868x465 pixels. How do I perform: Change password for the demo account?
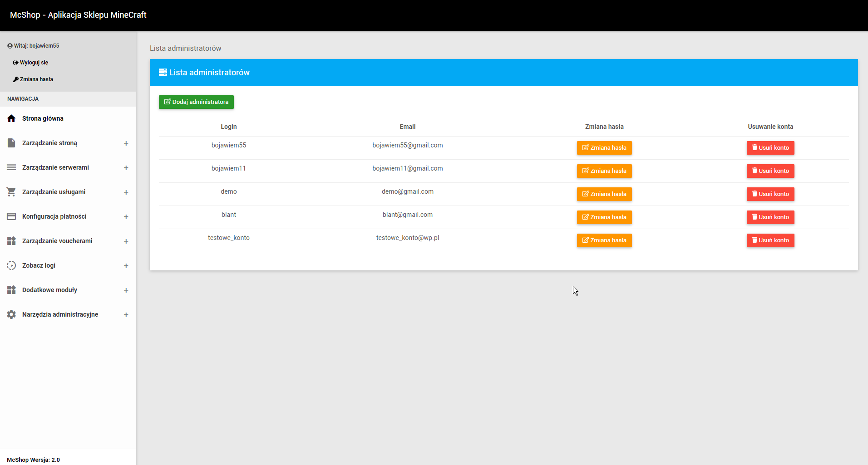point(604,194)
